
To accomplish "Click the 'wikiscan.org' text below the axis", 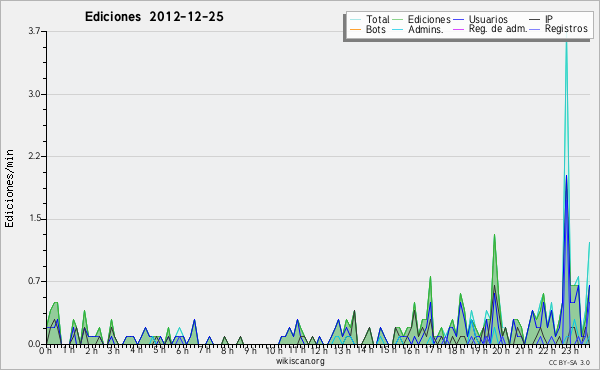I will [x=300, y=361].
